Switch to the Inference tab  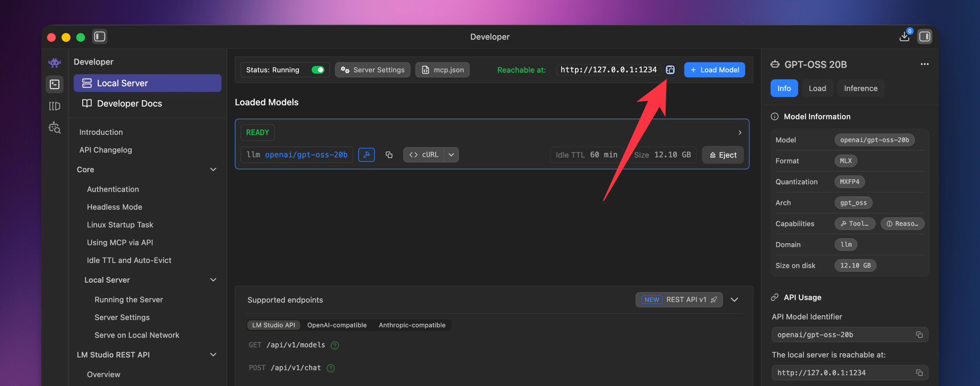coord(860,88)
